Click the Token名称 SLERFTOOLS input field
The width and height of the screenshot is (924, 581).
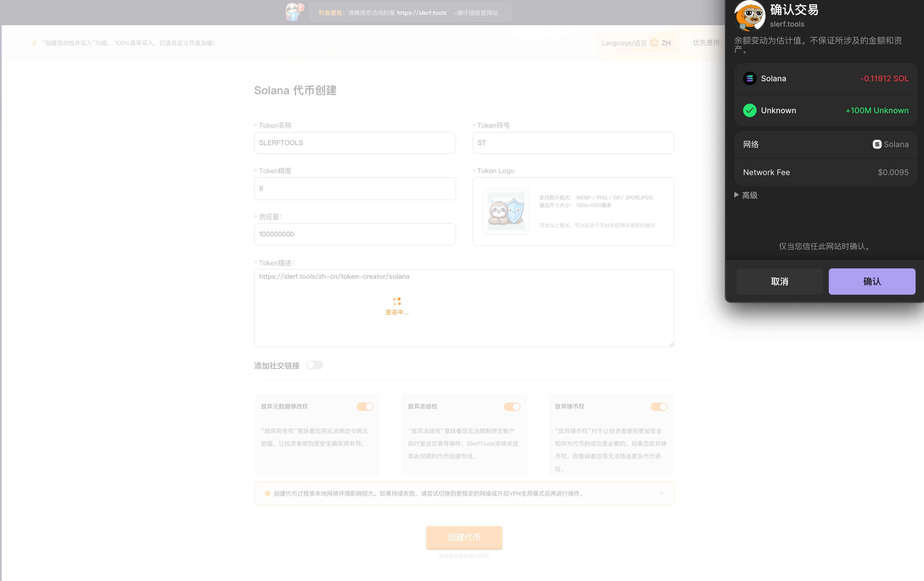point(355,143)
